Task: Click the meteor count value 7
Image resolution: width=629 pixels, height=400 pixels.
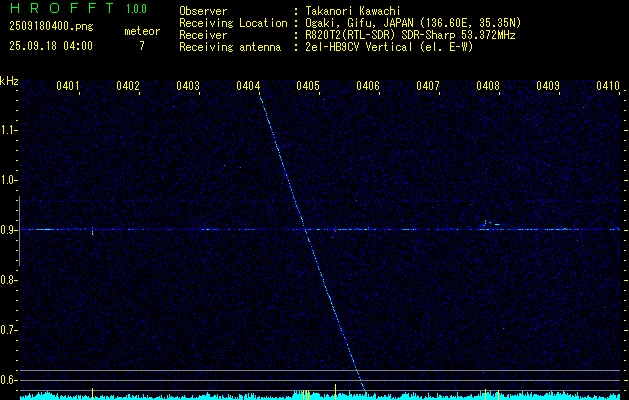Action: click(x=142, y=46)
